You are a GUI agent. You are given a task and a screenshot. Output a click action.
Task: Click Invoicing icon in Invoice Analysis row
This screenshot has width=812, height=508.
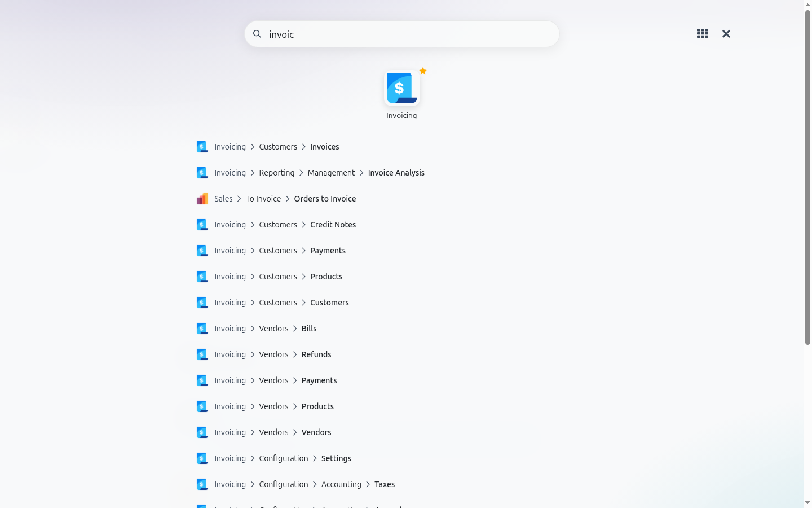pyautogui.click(x=202, y=173)
